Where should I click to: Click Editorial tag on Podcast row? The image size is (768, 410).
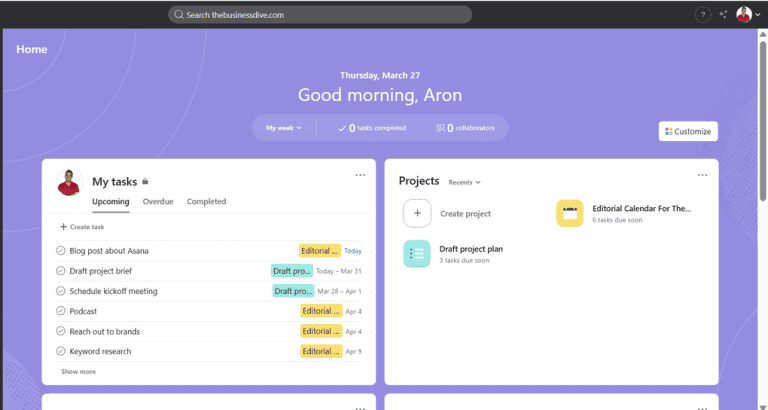(321, 311)
